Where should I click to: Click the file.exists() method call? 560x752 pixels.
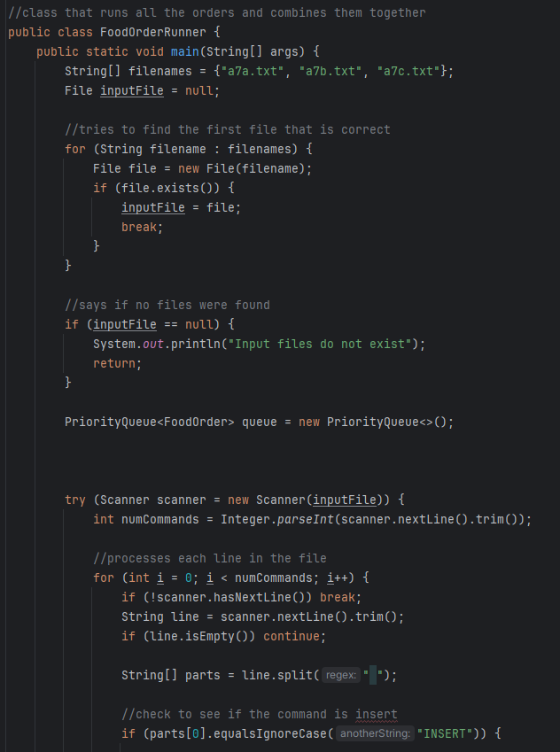[x=153, y=188]
